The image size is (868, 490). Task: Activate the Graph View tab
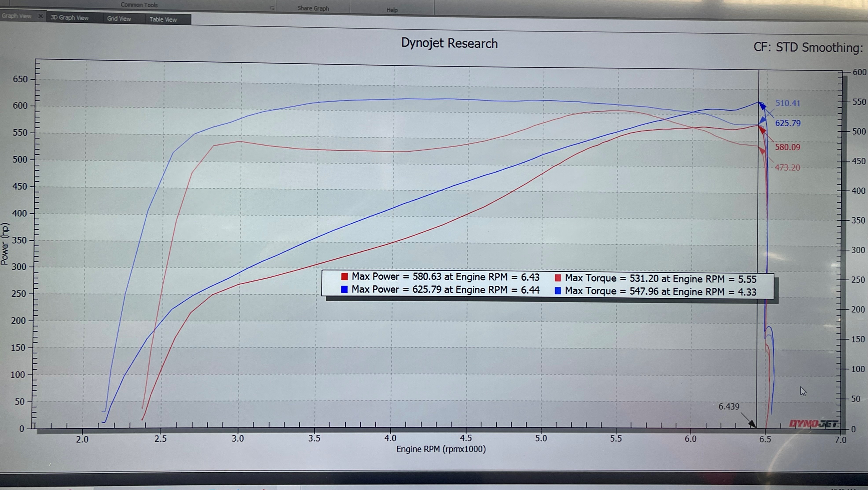click(16, 16)
